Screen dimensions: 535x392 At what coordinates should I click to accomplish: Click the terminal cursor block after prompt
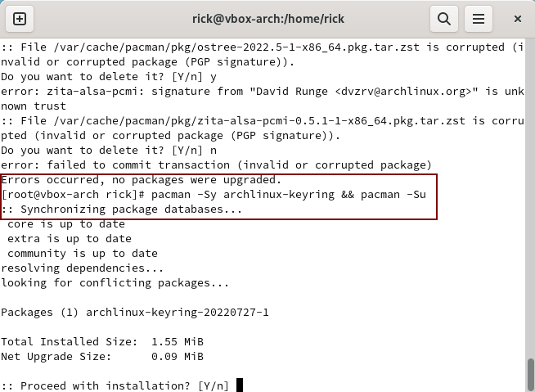(x=240, y=385)
